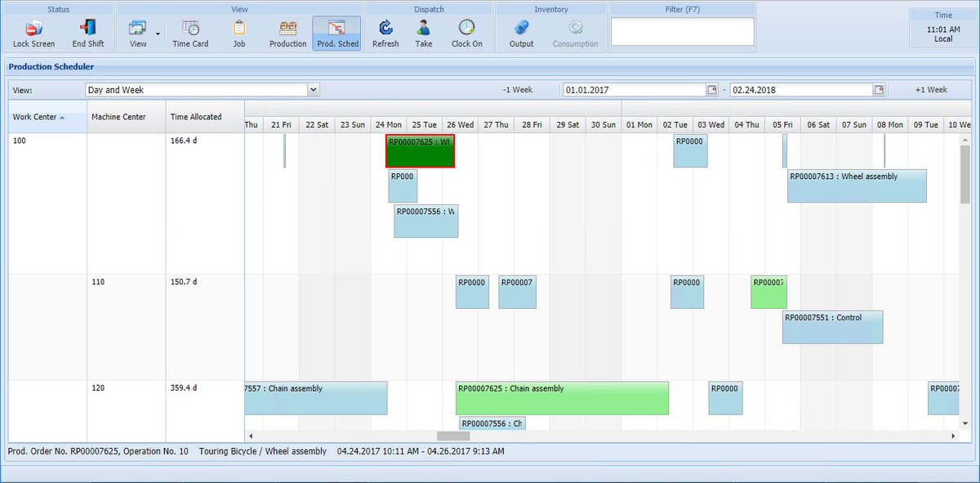The height and width of the screenshot is (483, 980).
Task: Click the Refresh dispatch icon
Action: (x=385, y=33)
